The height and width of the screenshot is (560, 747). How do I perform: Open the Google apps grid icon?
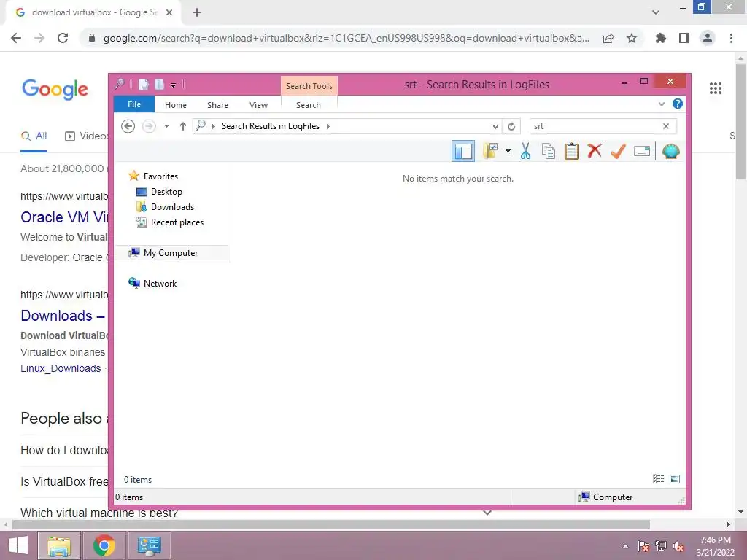[x=715, y=88]
